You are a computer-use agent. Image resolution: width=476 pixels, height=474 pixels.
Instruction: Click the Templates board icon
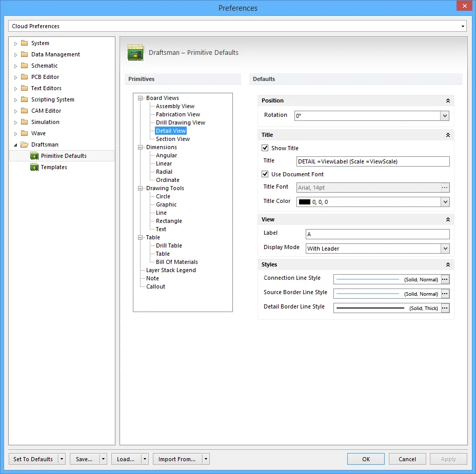34,167
